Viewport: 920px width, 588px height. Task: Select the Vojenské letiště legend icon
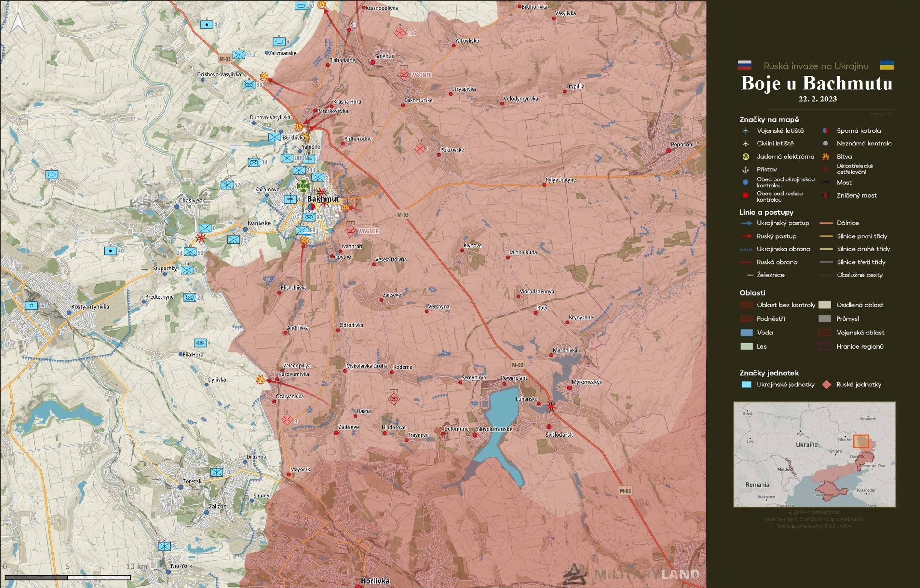[745, 130]
